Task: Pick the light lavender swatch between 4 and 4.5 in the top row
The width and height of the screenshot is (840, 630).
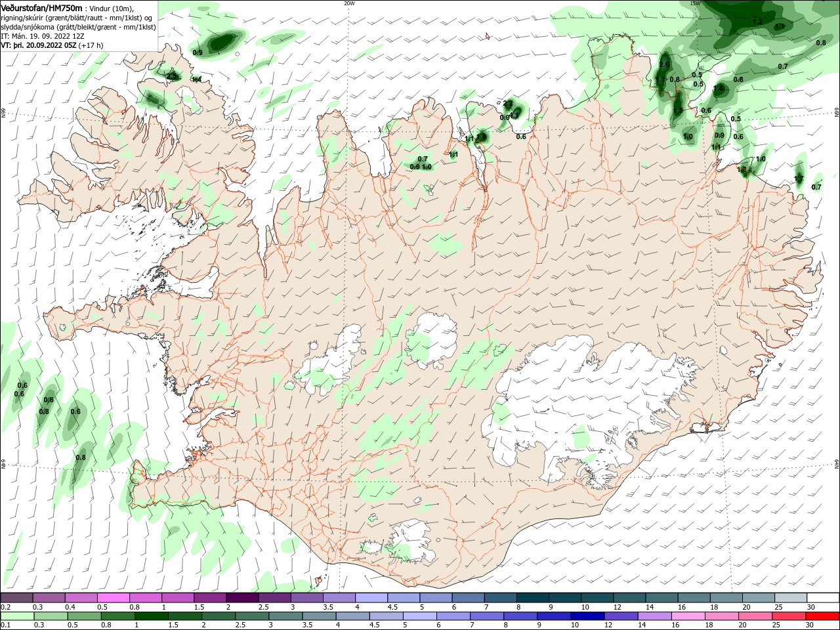Action: (x=371, y=597)
